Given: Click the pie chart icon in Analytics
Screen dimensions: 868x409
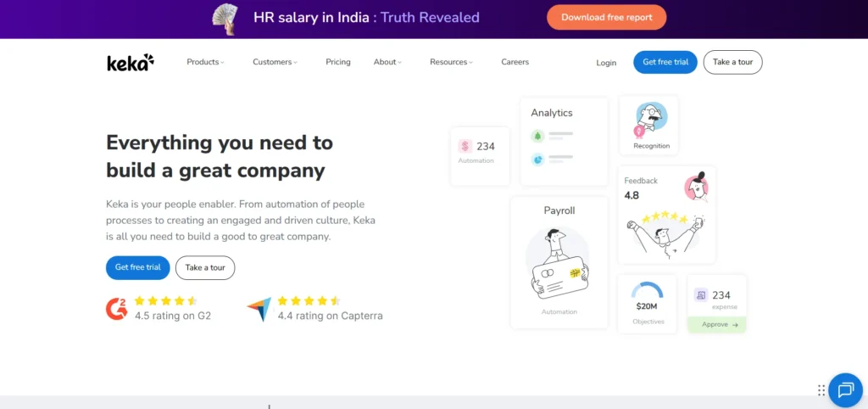Looking at the screenshot, I should 537,160.
